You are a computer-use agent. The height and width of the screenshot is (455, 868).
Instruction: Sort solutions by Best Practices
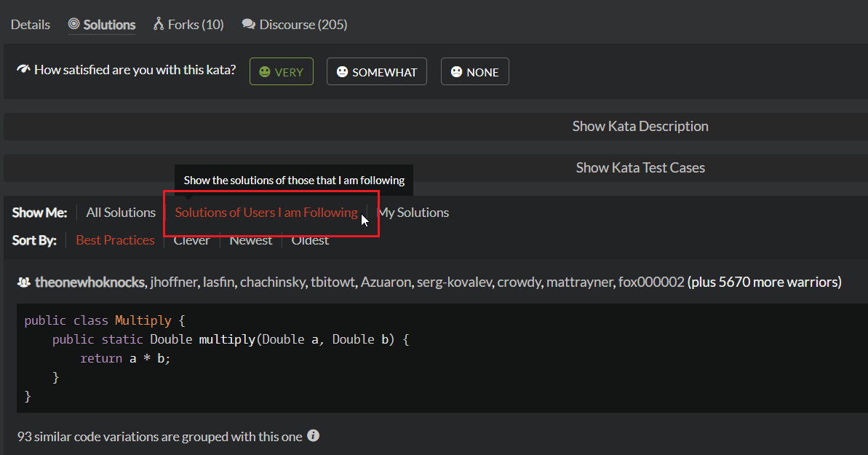(115, 240)
